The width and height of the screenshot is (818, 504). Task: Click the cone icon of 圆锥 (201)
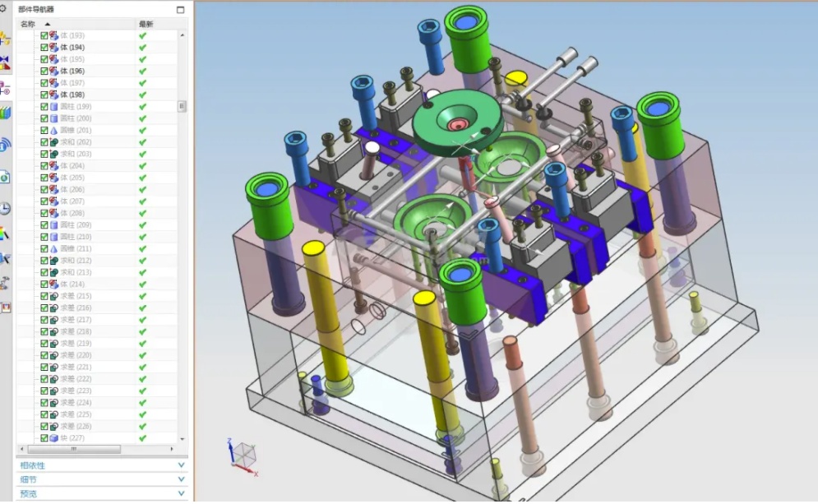(x=53, y=131)
